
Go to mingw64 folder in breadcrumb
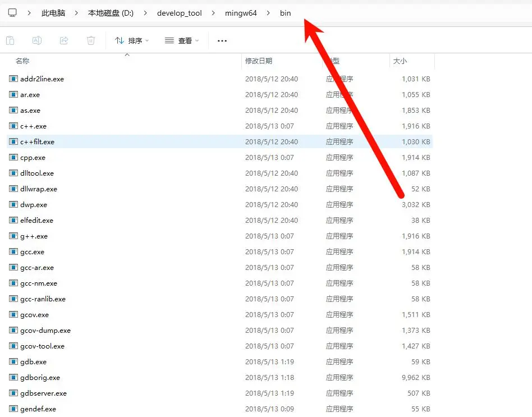pyautogui.click(x=241, y=13)
